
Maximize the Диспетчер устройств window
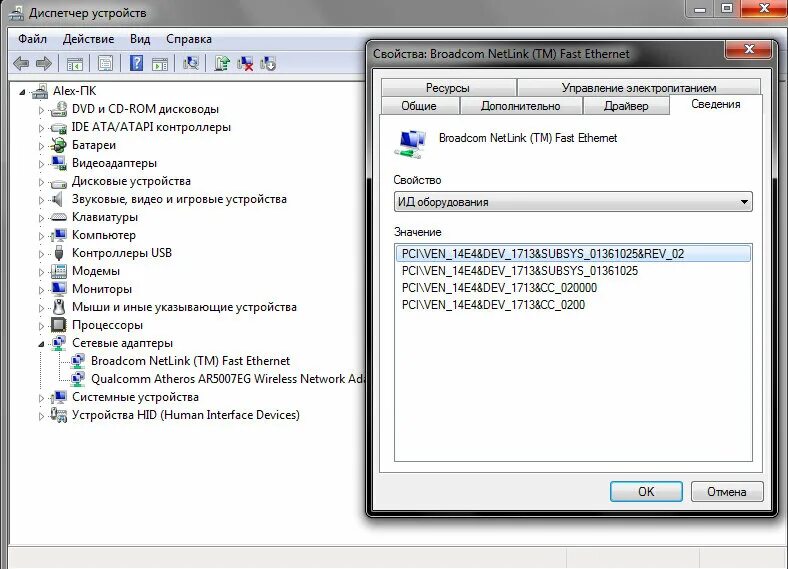[727, 9]
